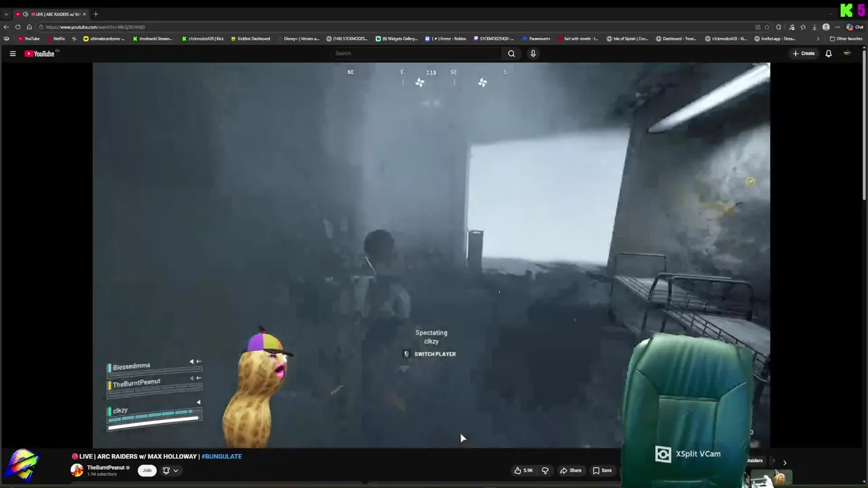Close the LIVE ARC RAIDERS tab
This screenshot has width=868, height=488.
(84, 14)
